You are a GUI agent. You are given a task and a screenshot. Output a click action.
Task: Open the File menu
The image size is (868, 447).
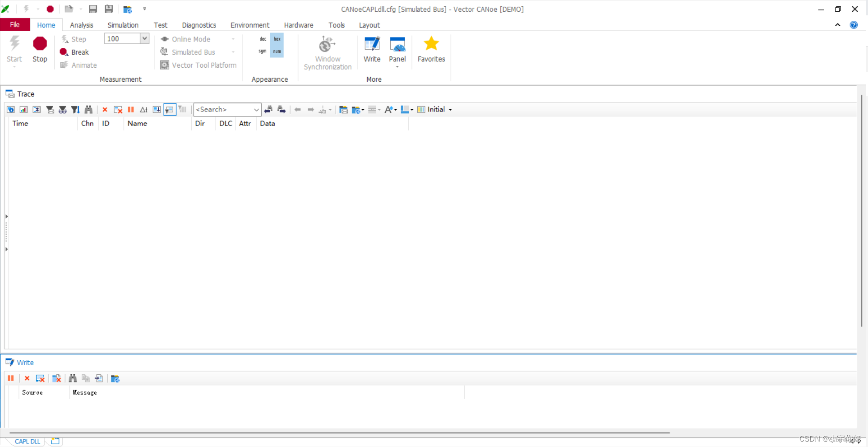click(x=15, y=25)
